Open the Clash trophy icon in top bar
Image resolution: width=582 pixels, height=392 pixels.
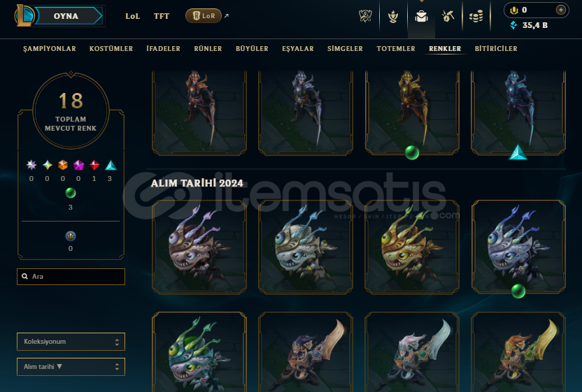coord(365,16)
